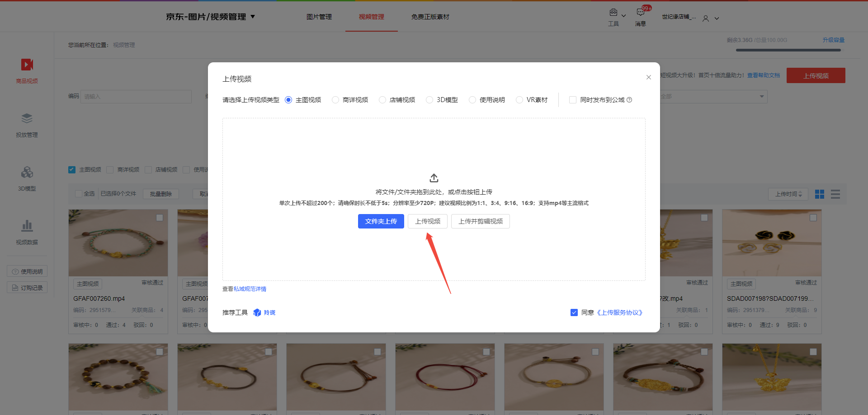Expand the 京东-图片/视频管理 title dropdown
The image size is (868, 415).
(x=253, y=17)
